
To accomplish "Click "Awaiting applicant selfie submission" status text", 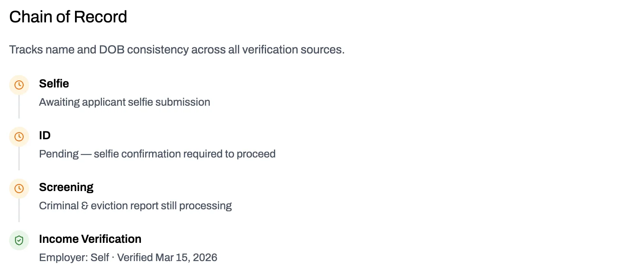I will tap(124, 102).
